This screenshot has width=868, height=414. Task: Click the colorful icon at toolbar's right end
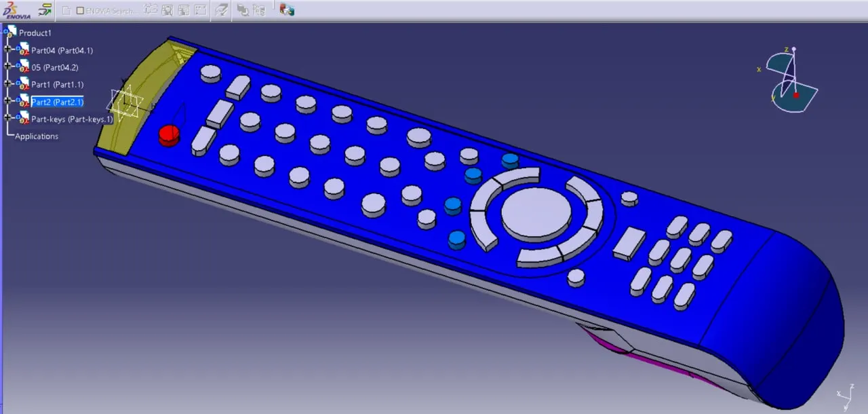click(287, 10)
